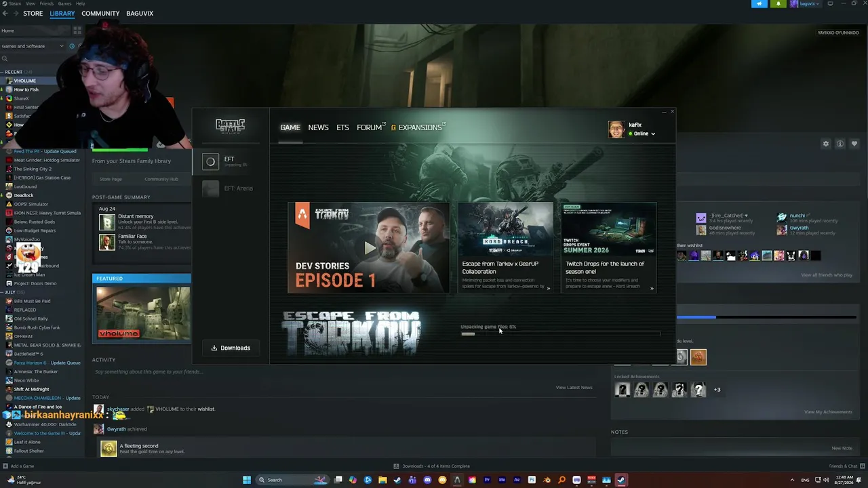Open game info icon in Steam library

(x=840, y=144)
